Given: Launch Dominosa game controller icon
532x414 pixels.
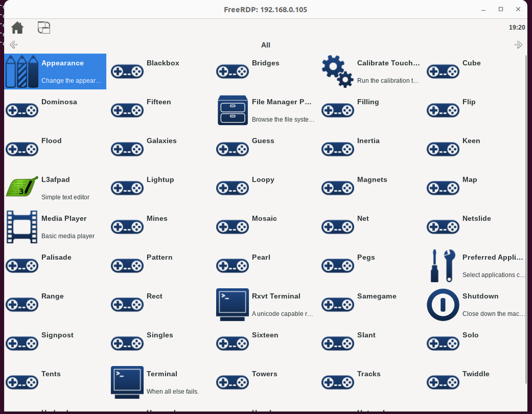Looking at the screenshot, I should tap(22, 110).
